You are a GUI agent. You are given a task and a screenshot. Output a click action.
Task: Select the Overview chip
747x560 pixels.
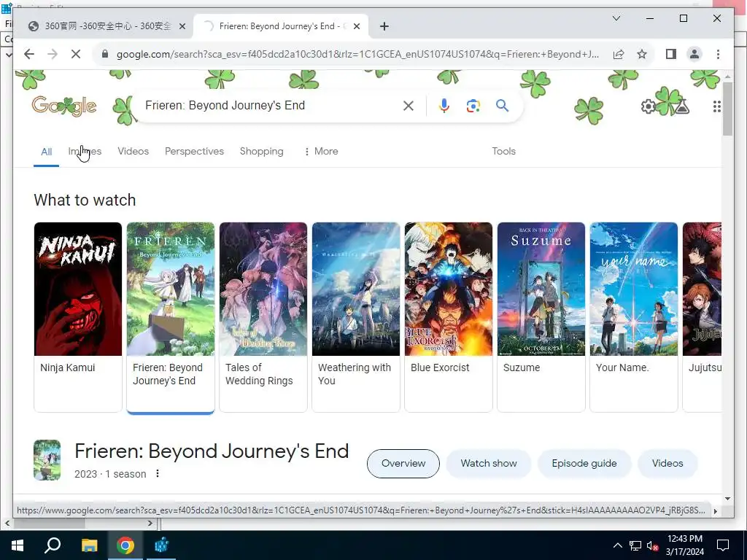(x=403, y=463)
